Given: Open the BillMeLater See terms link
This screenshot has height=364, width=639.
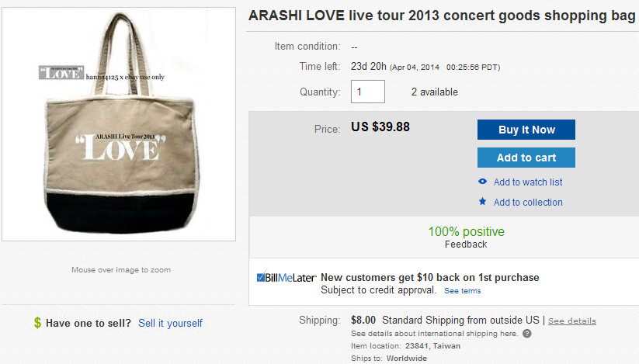Looking at the screenshot, I should coord(462,291).
